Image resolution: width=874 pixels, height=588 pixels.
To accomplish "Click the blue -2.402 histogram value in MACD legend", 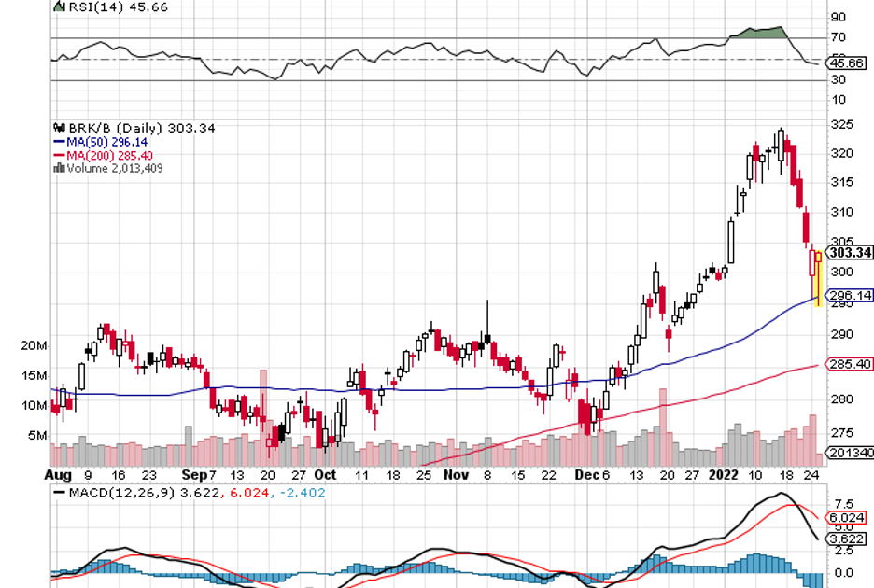I will [306, 492].
